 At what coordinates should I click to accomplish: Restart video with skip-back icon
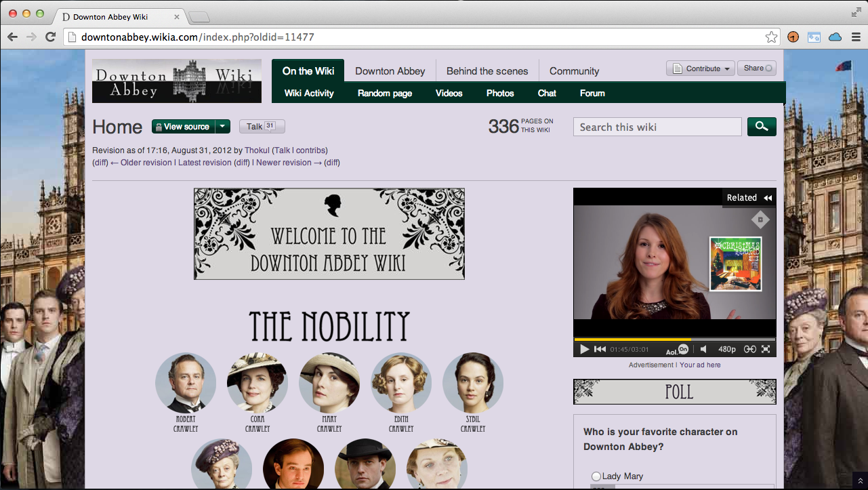600,349
